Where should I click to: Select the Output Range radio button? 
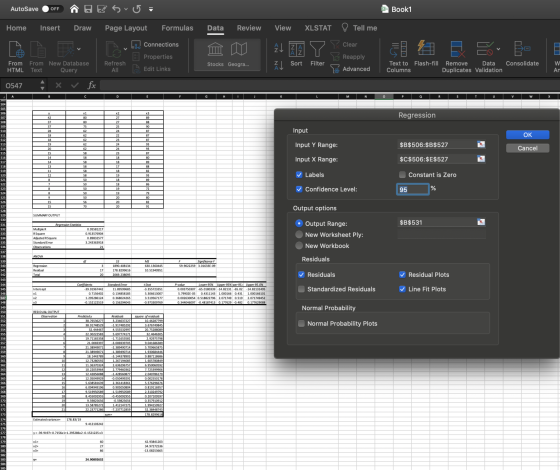299,224
